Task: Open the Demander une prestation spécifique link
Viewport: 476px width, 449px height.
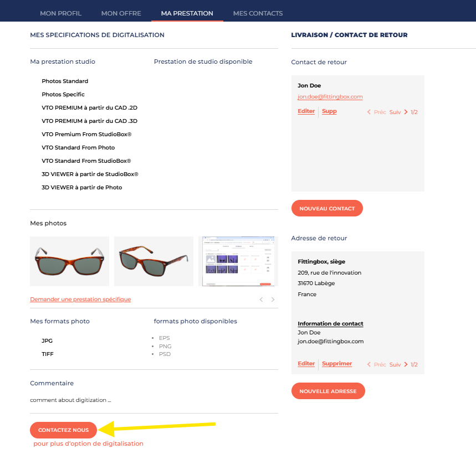Action: tap(80, 300)
